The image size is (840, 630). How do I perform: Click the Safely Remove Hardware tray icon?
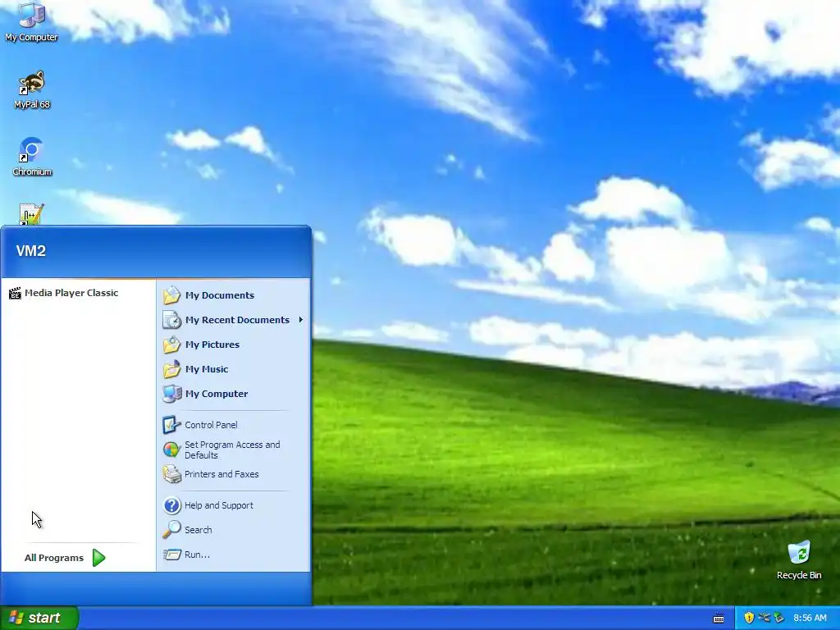point(778,618)
